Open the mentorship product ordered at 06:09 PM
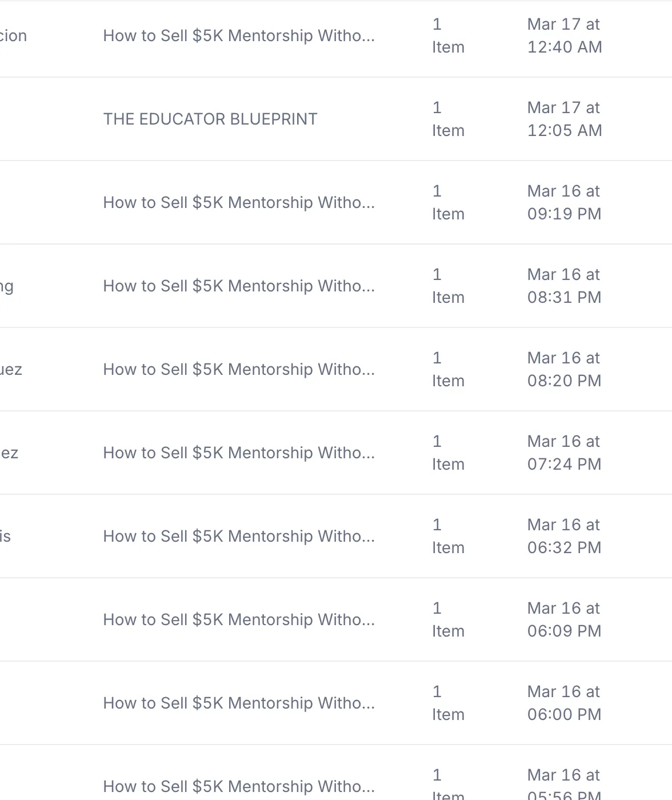The image size is (672, 800). point(238,619)
